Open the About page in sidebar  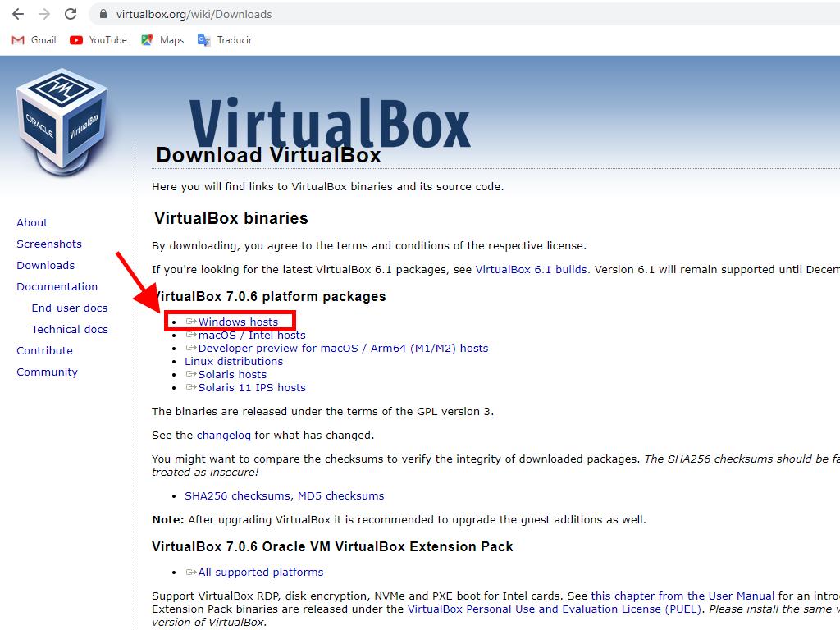point(32,222)
